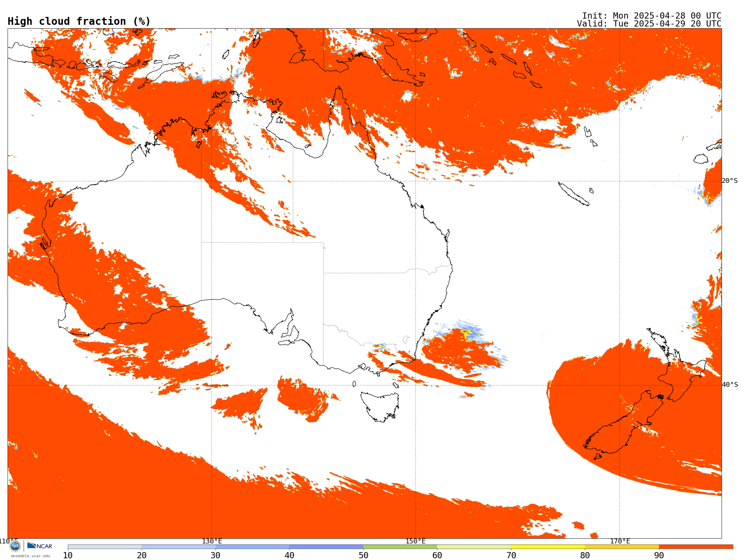This screenshot has width=744, height=560.
Task: Click the 20°S latitude label
Action: 730,181
